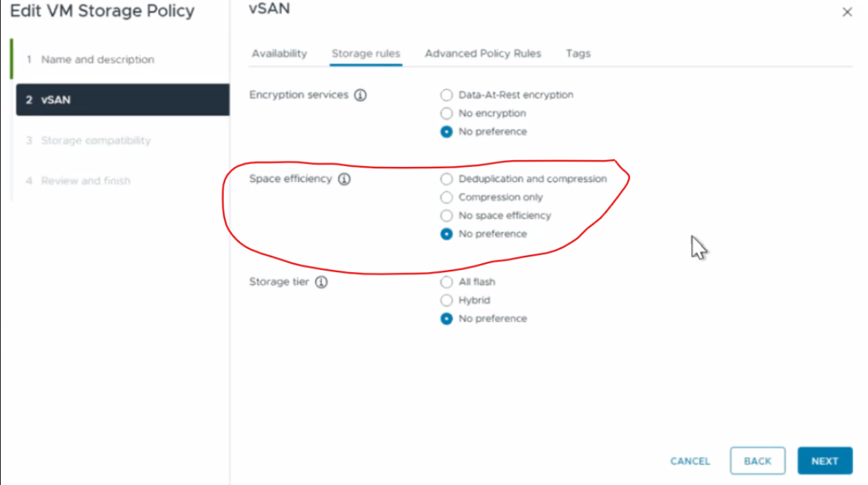Click the Storage rules tab
This screenshot has height=485, width=868.
click(x=366, y=54)
